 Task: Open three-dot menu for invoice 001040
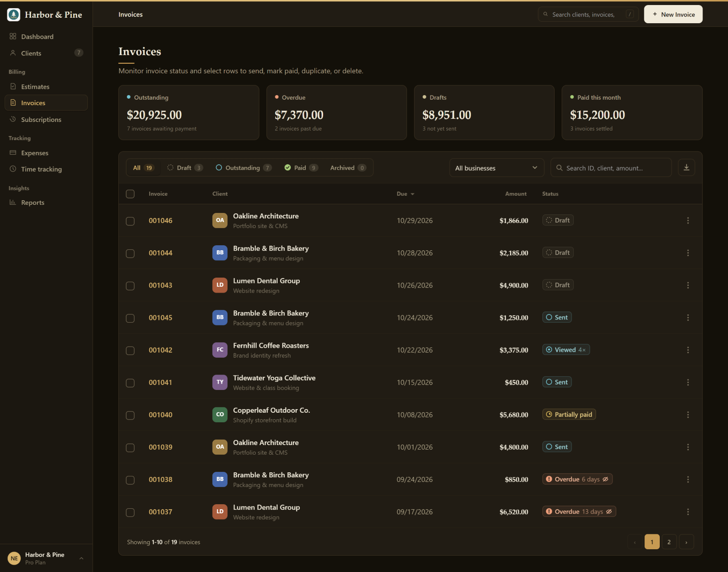point(688,415)
